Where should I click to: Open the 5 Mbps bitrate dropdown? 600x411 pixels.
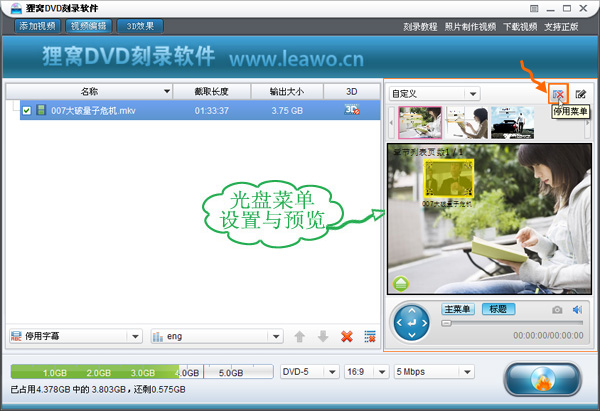pyautogui.click(x=434, y=372)
